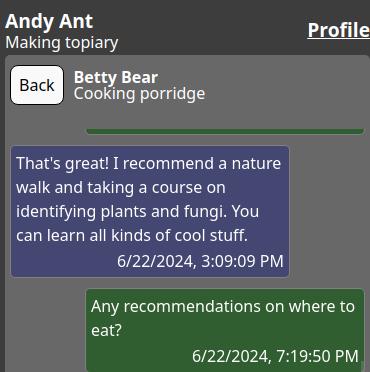Click Betty's "Cooking porridge" status line
This screenshot has height=372, width=370.
coord(139,94)
